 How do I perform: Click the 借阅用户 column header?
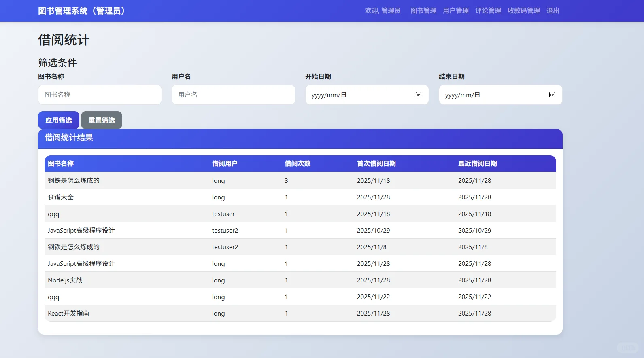pos(225,163)
